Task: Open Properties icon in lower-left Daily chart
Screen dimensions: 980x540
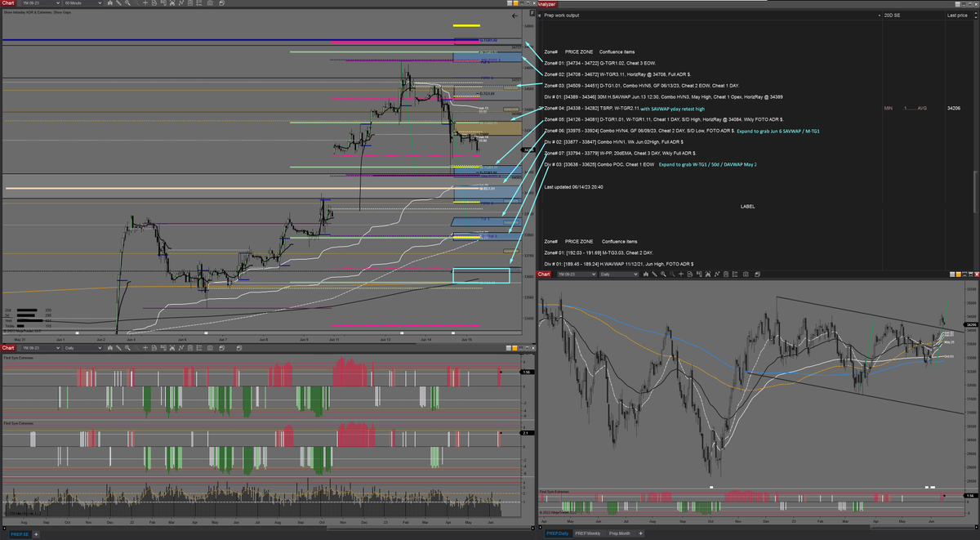Action: tap(198, 348)
